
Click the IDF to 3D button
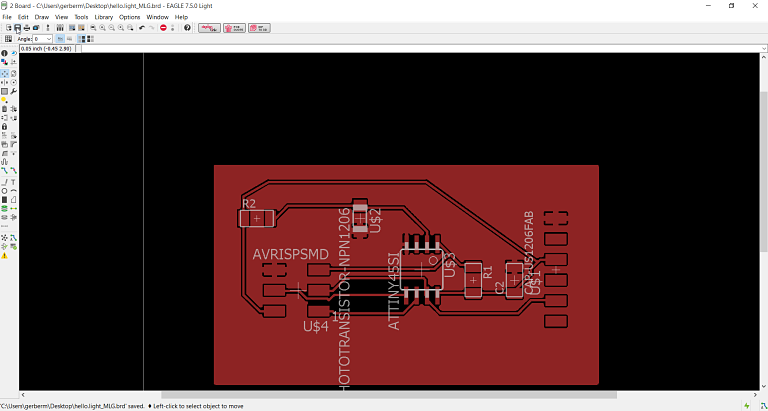pos(259,28)
